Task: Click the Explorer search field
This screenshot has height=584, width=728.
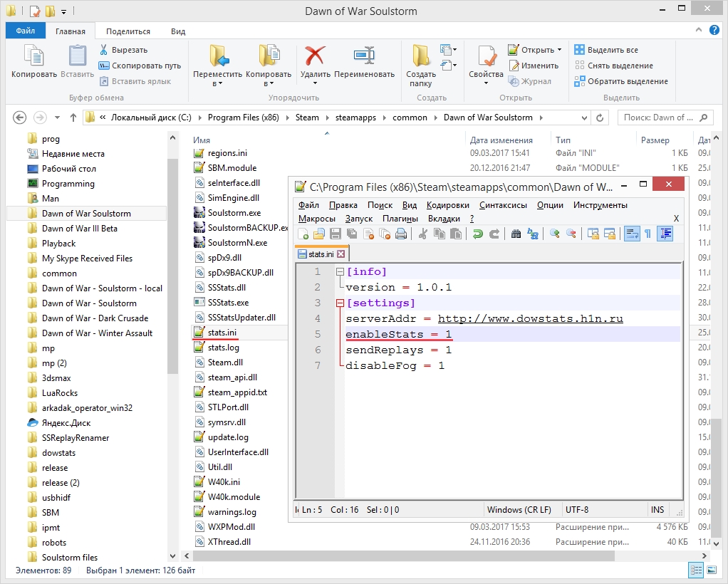Action: pyautogui.click(x=665, y=118)
